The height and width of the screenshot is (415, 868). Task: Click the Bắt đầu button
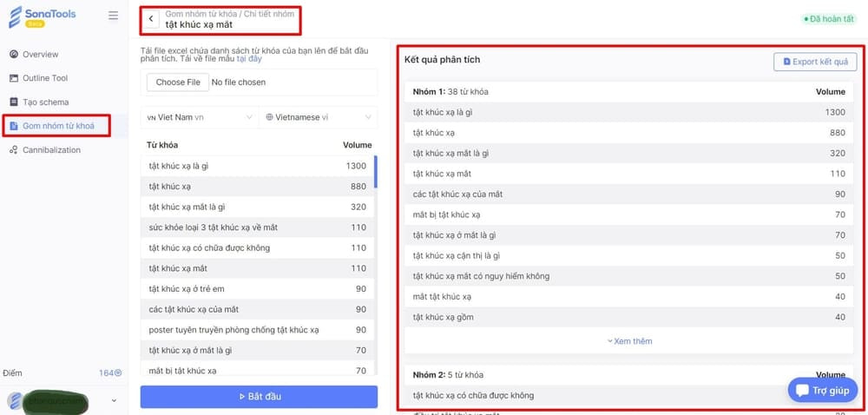(259, 397)
